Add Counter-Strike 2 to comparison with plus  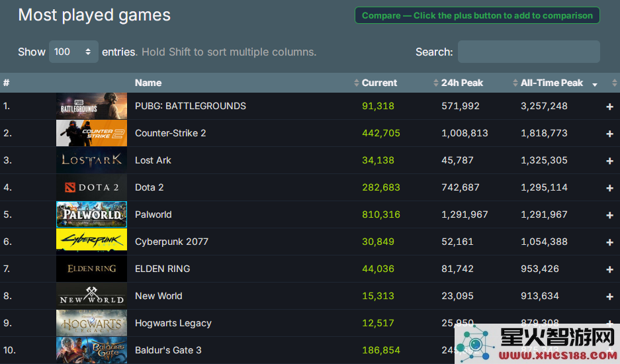click(x=609, y=134)
